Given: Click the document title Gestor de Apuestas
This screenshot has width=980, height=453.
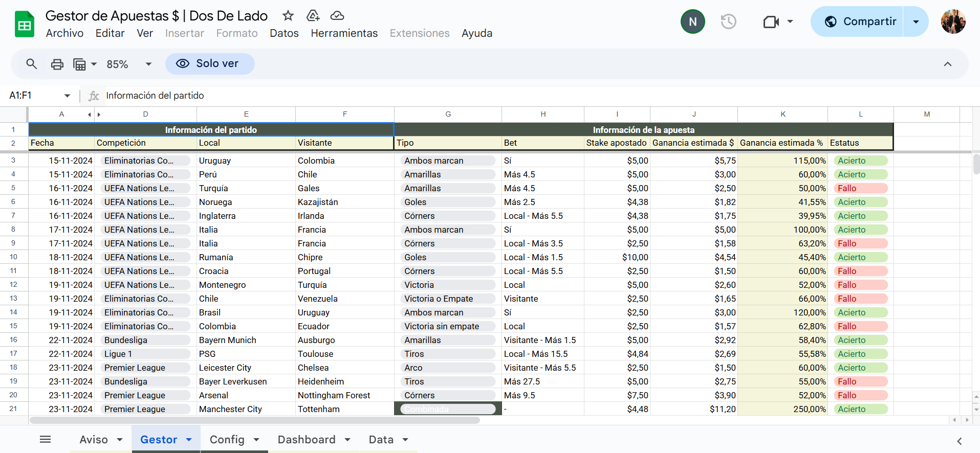Looking at the screenshot, I should [x=157, y=16].
